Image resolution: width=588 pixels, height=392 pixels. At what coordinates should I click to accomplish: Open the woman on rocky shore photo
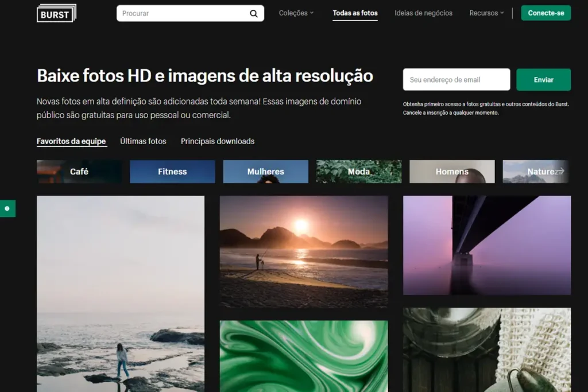pyautogui.click(x=121, y=294)
